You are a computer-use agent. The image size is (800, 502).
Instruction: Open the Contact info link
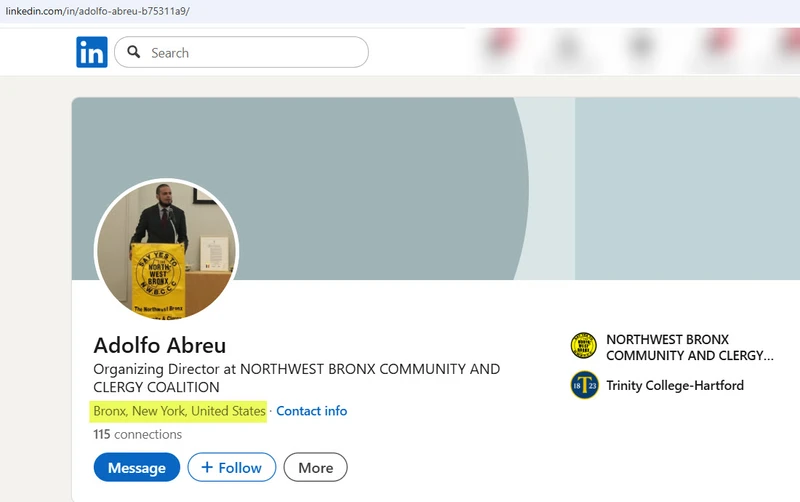(311, 411)
